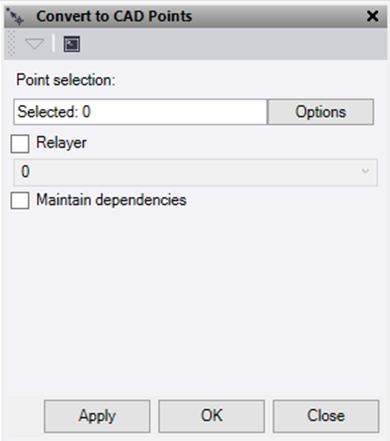Image resolution: width=390 pixels, height=441 pixels.
Task: Focus the Selected: 0 point field
Action: [140, 112]
